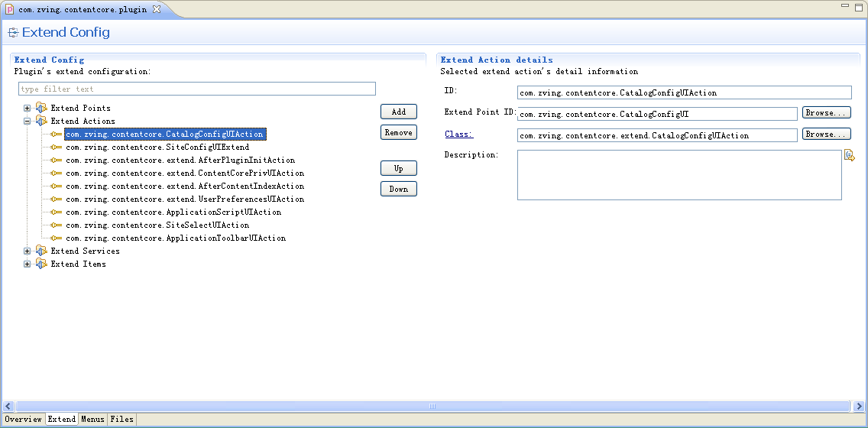Close the com.zving.contentcore.plugin editor tab

(x=156, y=9)
